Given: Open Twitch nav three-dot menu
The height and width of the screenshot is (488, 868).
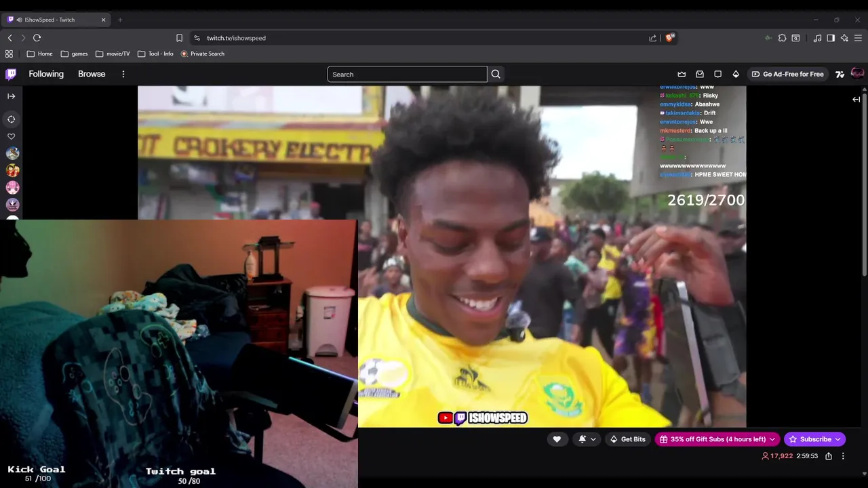Looking at the screenshot, I should point(123,74).
